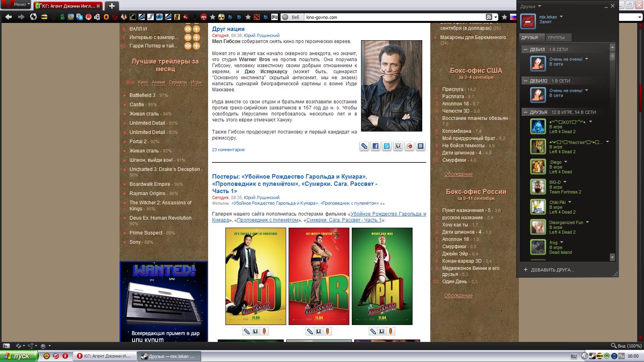Click the address bar with kino-govno.com
Image resolution: width=644 pixels, height=362 pixels.
[x=394, y=17]
